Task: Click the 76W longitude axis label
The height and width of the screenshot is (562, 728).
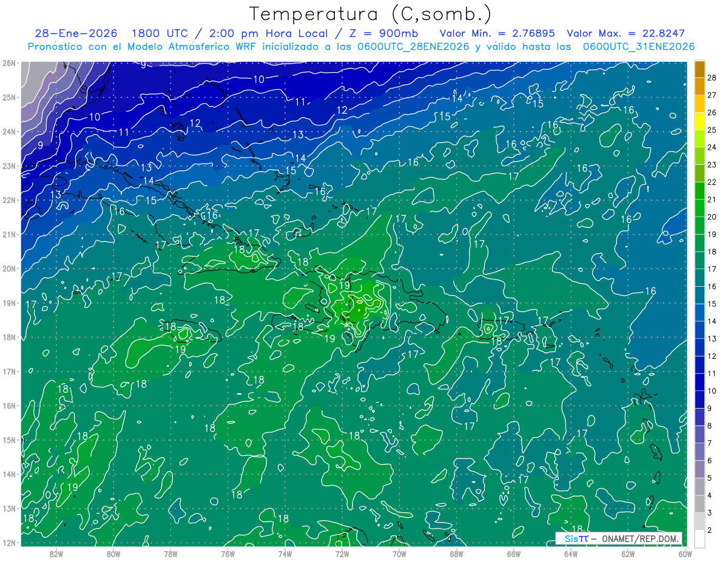Action: click(227, 554)
